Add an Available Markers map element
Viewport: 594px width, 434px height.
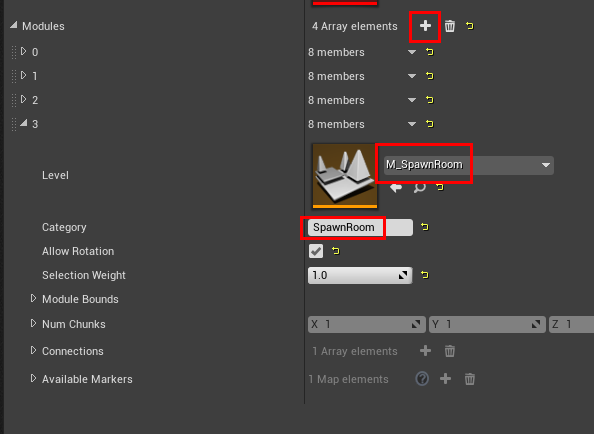click(446, 379)
